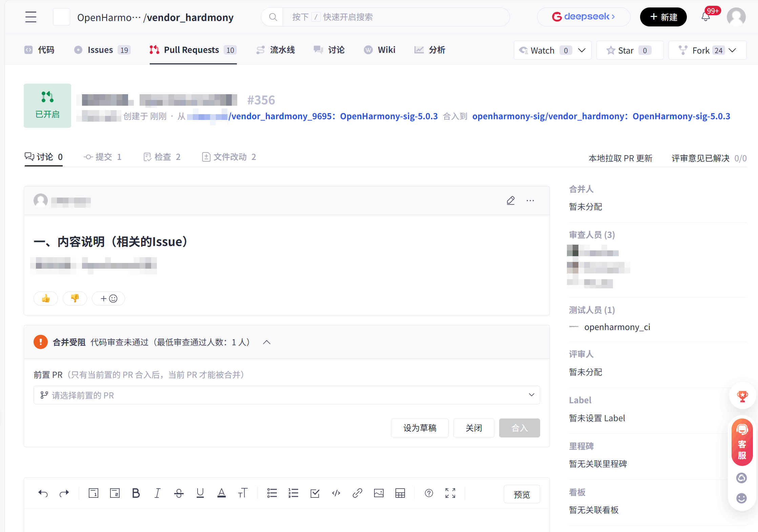
Task: Click the 评审意见已解决 counter
Action: (709, 158)
